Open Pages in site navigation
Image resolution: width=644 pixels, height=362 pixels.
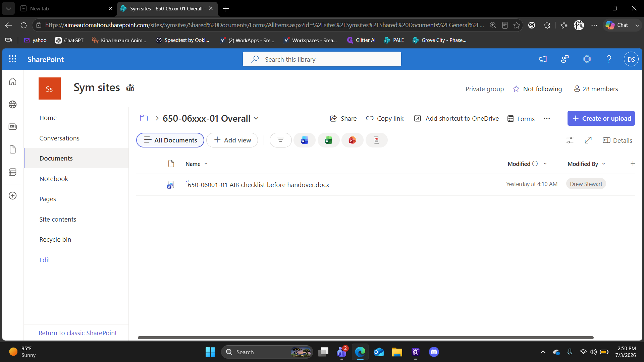[48, 199]
